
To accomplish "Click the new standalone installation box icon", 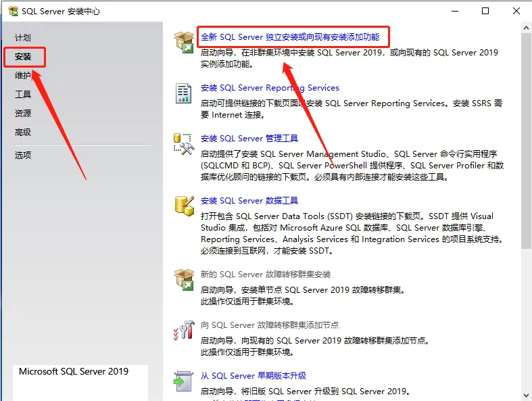I will click(x=184, y=42).
